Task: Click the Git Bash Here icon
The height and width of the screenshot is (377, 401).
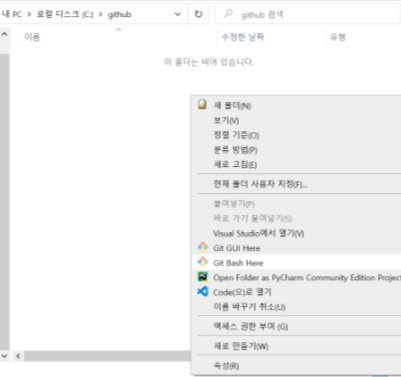Action: [203, 262]
